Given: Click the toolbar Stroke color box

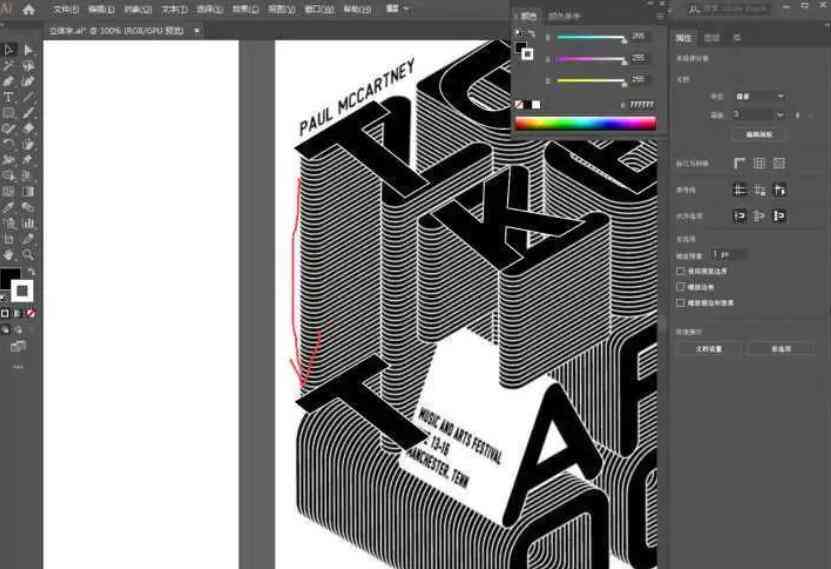Looking at the screenshot, I should tap(22, 291).
